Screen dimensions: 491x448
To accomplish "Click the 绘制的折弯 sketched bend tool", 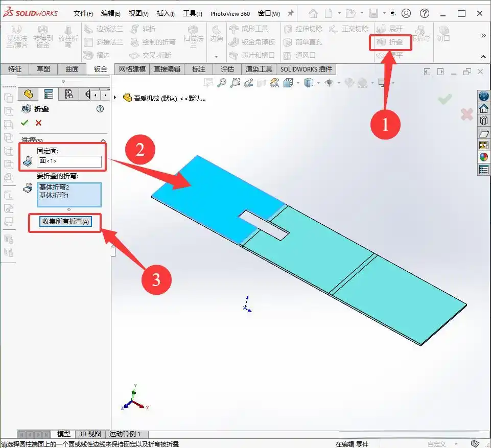I will coord(153,42).
